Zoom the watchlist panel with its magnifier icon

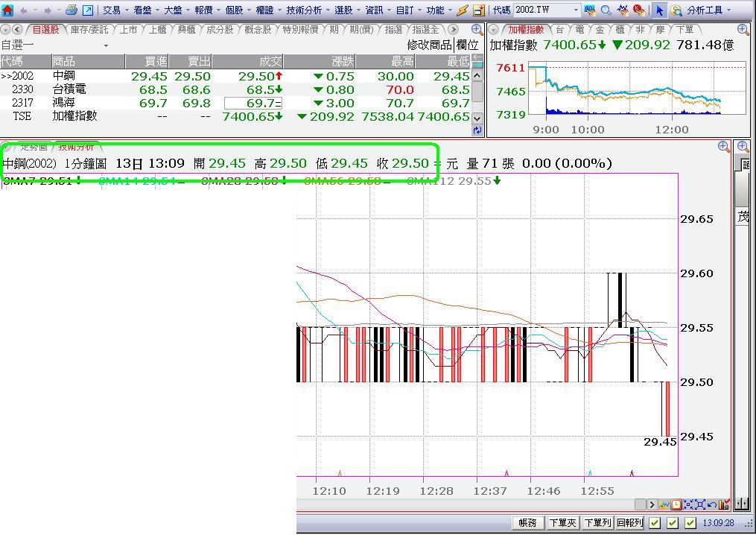[477, 29]
